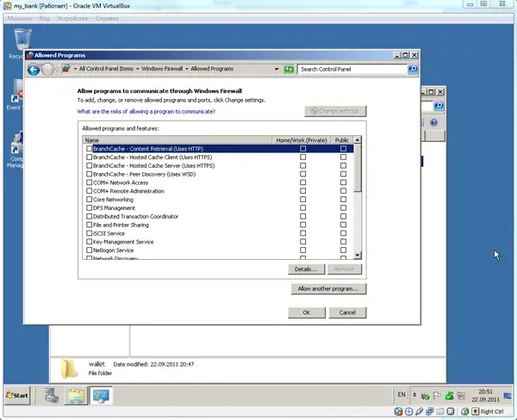This screenshot has height=420, width=517.
Task: Open the Start menu
Action: (x=18, y=396)
